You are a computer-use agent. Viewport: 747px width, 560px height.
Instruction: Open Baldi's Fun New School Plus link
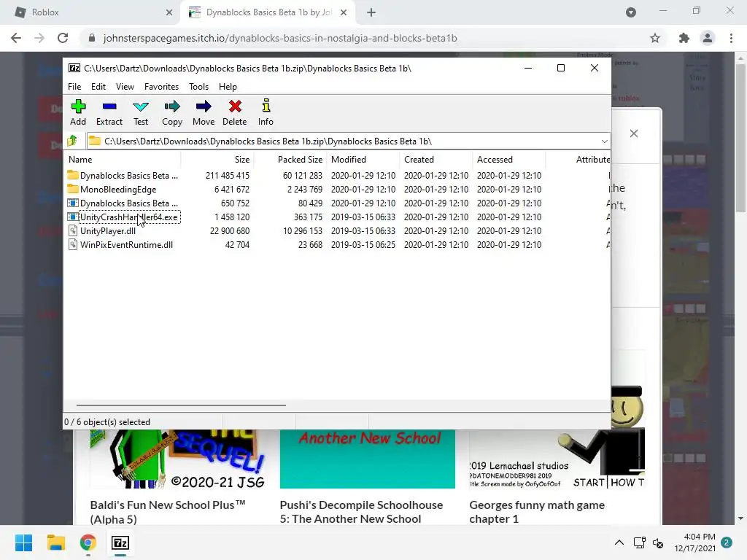(168, 512)
